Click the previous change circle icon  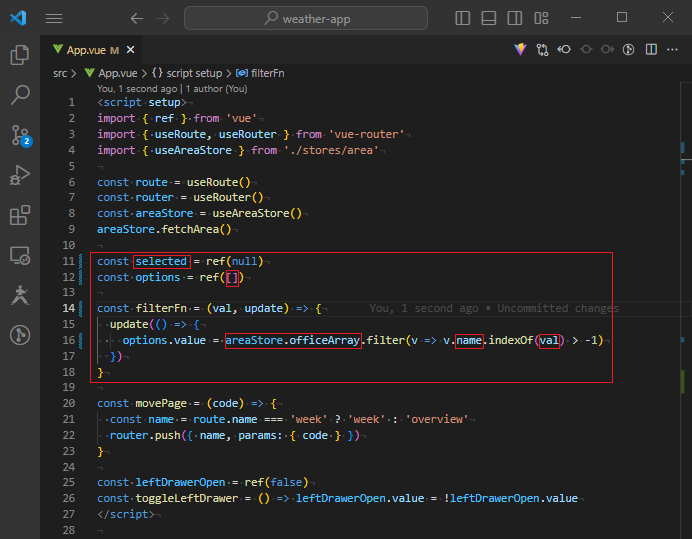(x=586, y=49)
